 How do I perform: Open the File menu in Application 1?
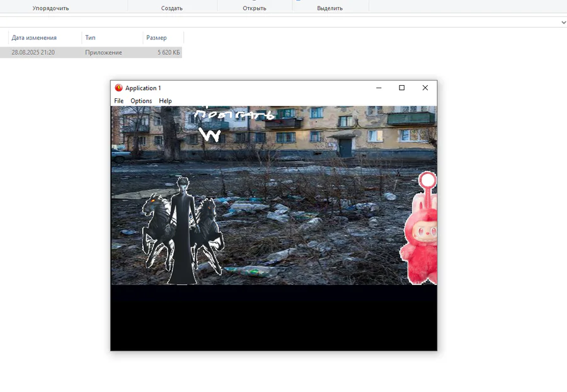(x=118, y=101)
